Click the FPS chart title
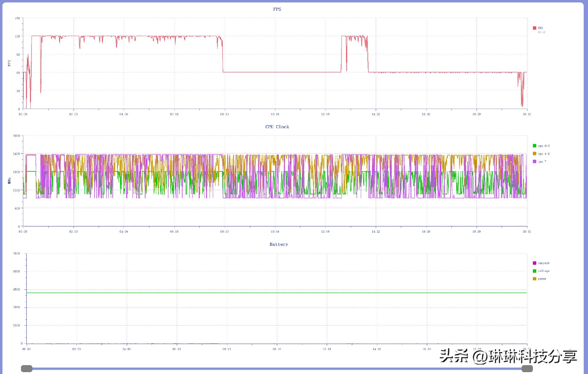The height and width of the screenshot is (374, 588). click(x=277, y=9)
